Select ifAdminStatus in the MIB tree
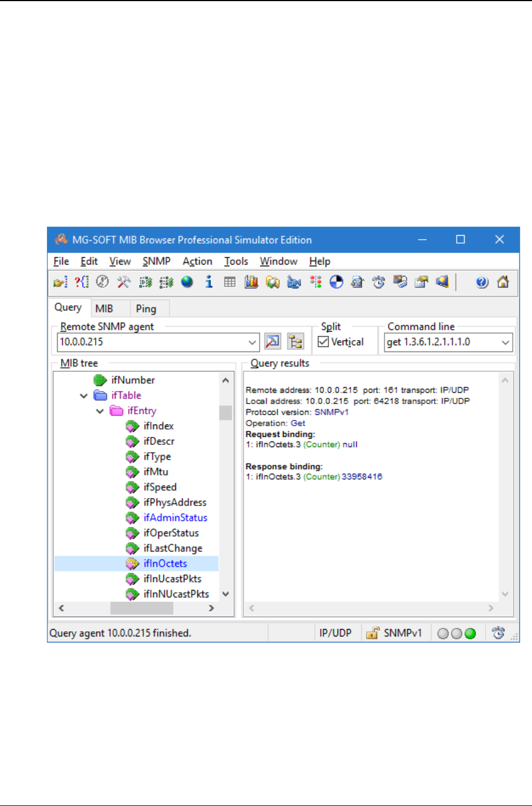The image size is (532, 806). pyautogui.click(x=175, y=517)
